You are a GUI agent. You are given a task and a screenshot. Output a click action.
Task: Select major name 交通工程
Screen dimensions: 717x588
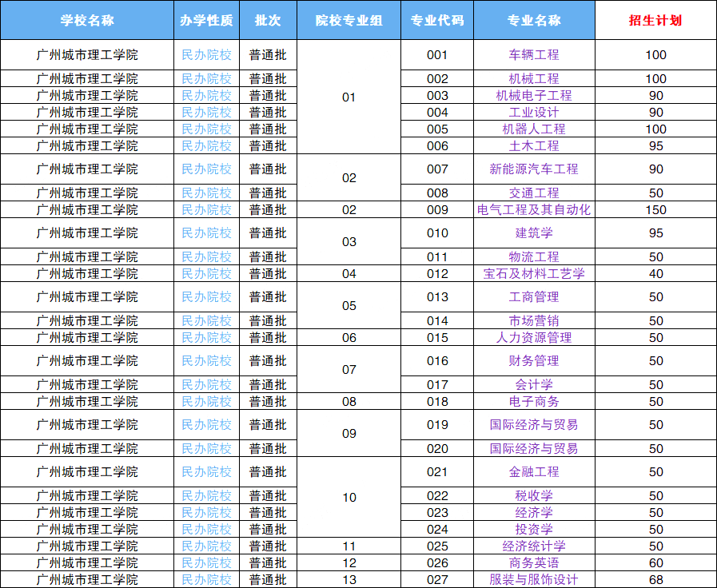pyautogui.click(x=534, y=193)
